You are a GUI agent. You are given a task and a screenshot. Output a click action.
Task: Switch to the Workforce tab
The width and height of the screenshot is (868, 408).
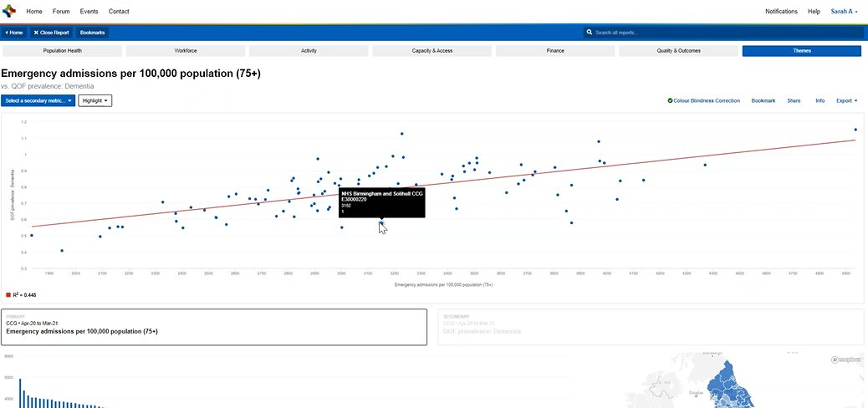pyautogui.click(x=186, y=51)
